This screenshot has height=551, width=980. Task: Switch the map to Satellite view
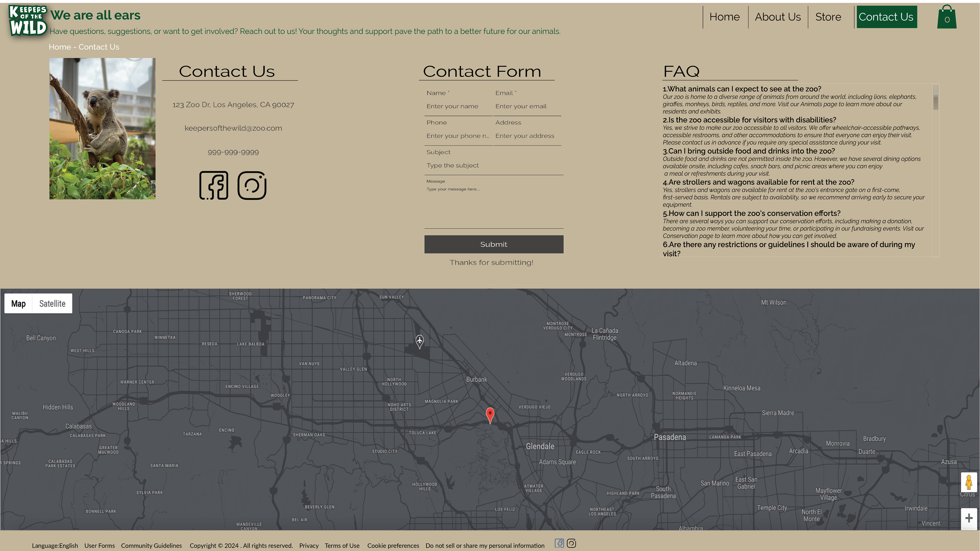click(x=52, y=304)
